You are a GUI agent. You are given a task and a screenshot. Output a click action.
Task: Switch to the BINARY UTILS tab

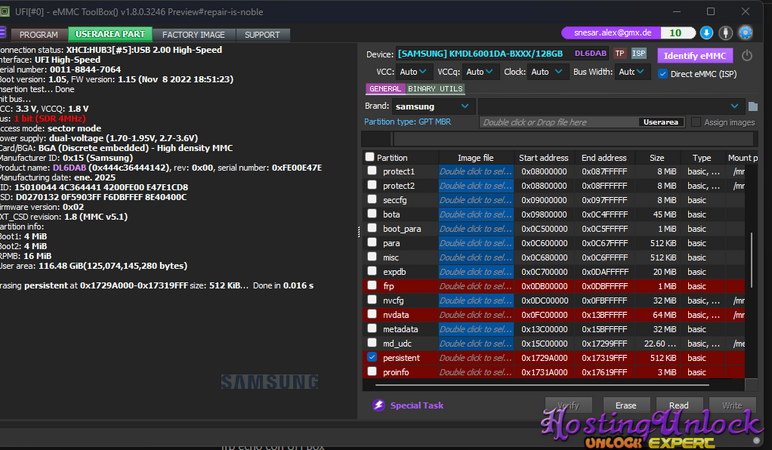(435, 89)
